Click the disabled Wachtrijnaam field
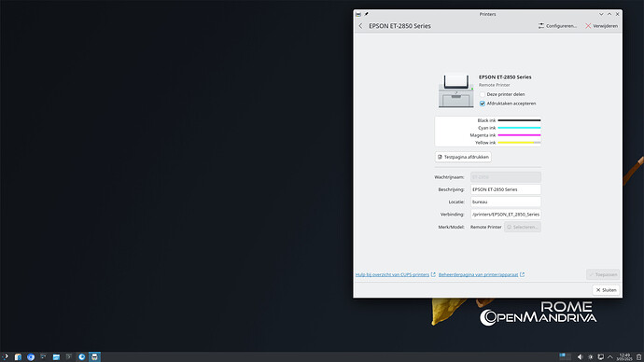The image size is (644, 362). pyautogui.click(x=506, y=177)
